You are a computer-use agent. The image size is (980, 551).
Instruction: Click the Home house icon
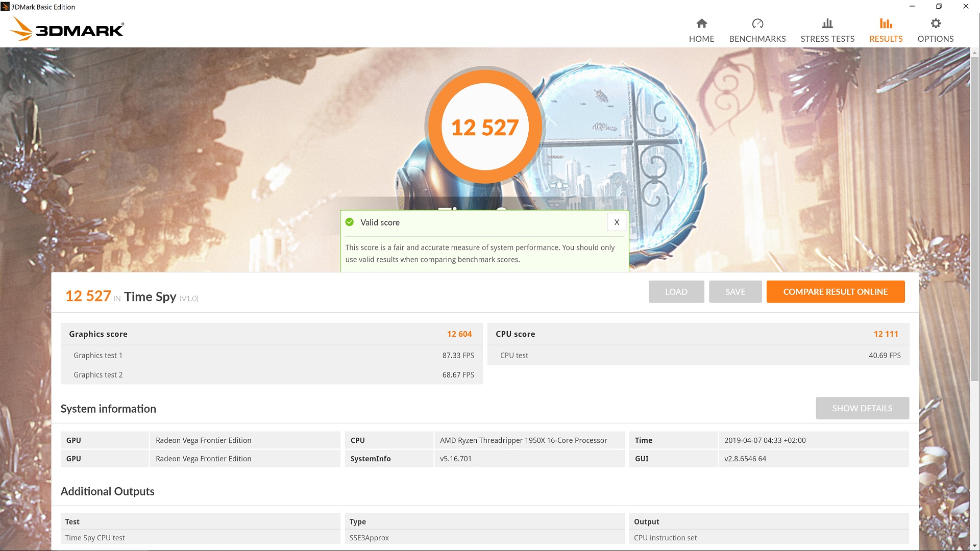701,23
